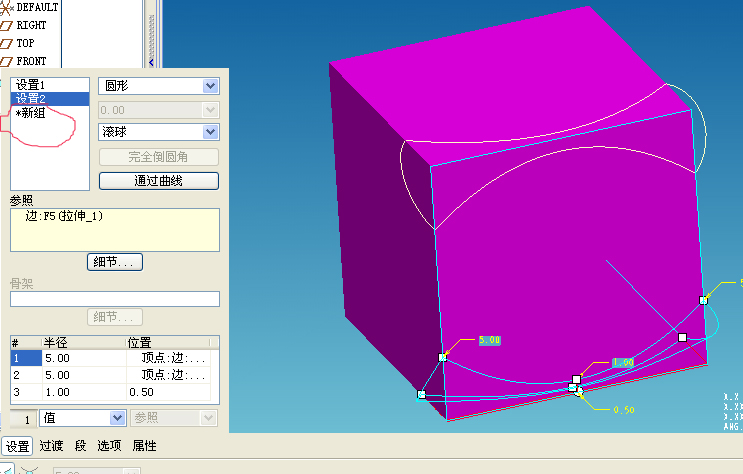The height and width of the screenshot is (474, 743).
Task: Click the 5.00 radius cell in row 1
Action: (83, 358)
